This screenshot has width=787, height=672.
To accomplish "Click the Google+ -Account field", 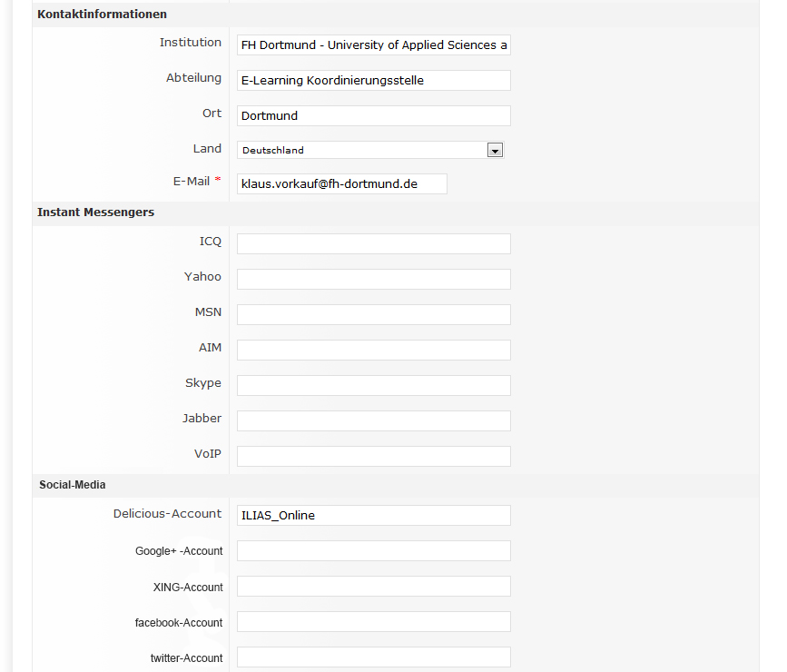I will tap(373, 551).
